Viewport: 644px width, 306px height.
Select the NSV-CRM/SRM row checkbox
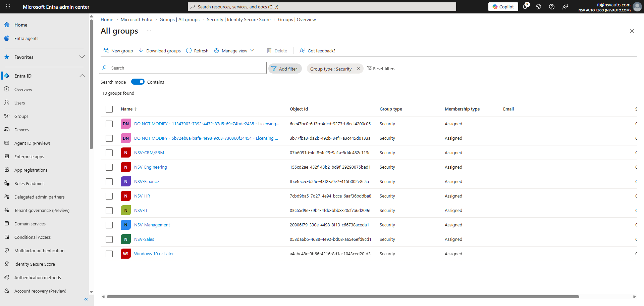(109, 153)
